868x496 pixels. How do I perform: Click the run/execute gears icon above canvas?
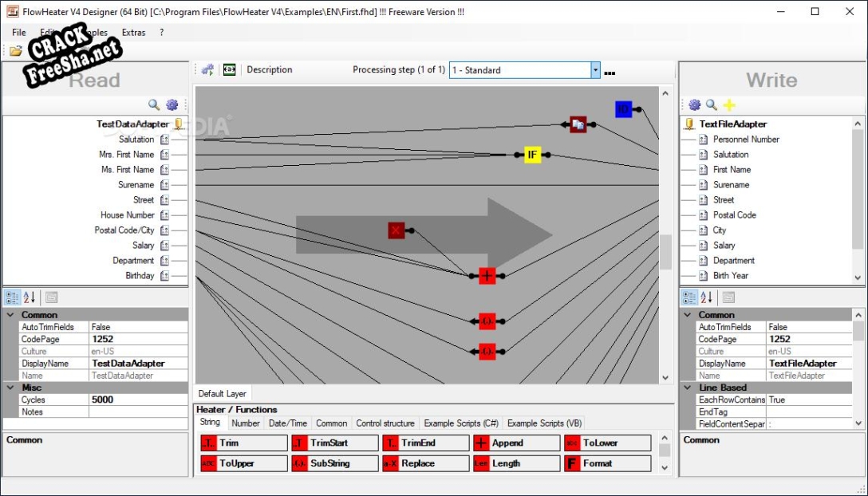point(207,70)
